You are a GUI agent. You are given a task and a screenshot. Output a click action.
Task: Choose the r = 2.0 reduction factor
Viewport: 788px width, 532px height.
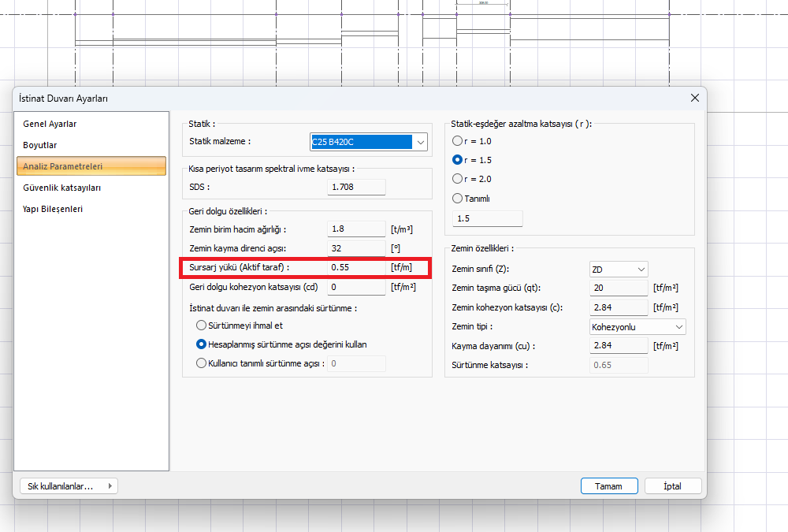(458, 179)
